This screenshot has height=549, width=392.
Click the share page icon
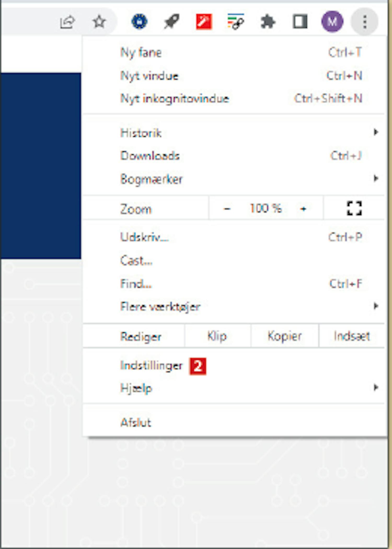(x=67, y=22)
